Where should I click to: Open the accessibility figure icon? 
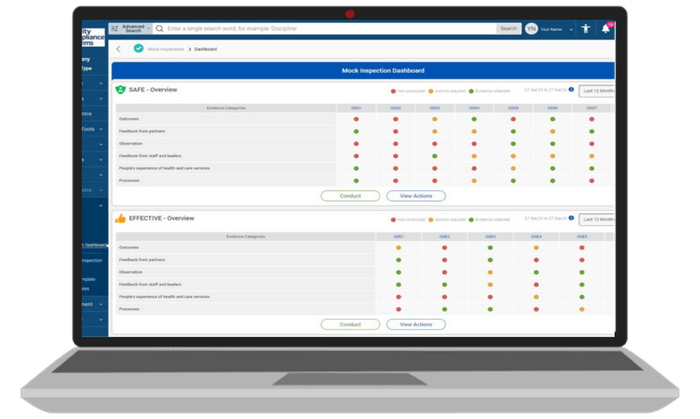(x=585, y=29)
